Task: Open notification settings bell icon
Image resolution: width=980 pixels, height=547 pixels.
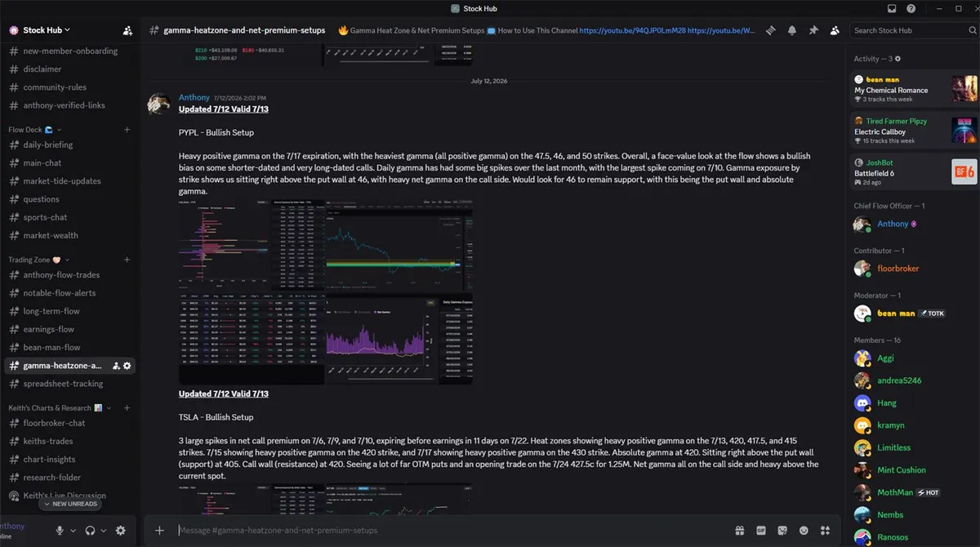Action: 792,30
